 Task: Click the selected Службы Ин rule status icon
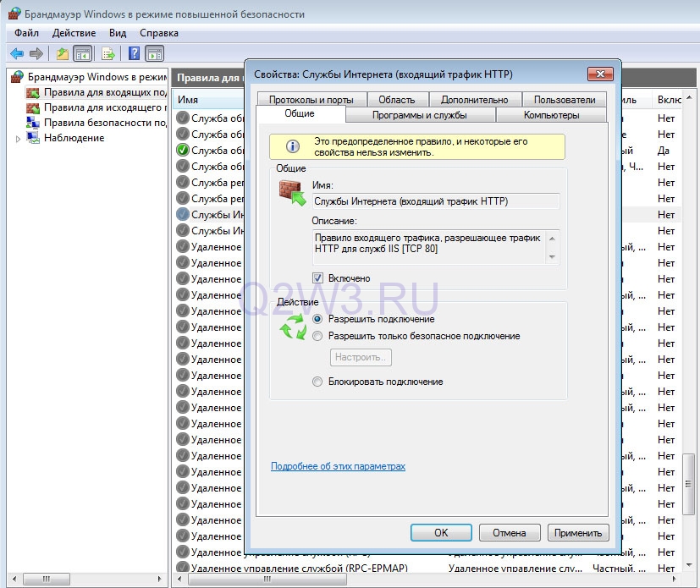183,214
